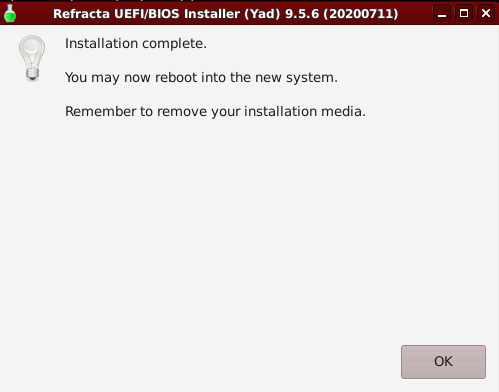Click the Refracta UEFI/BIOS Installer title bar

point(226,14)
